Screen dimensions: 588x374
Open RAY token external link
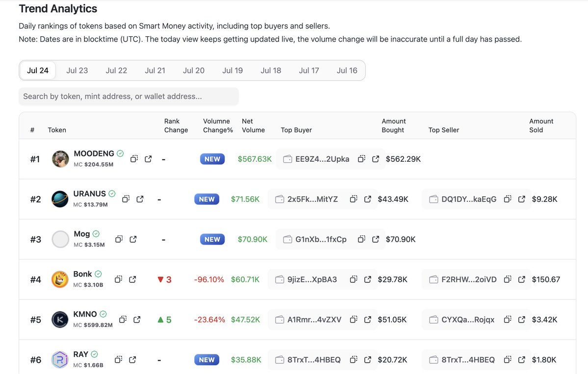point(132,359)
